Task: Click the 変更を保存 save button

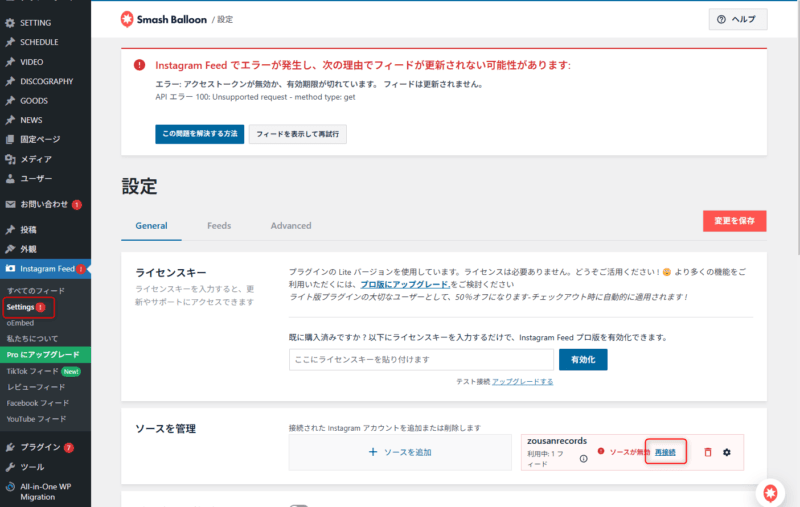Action: 734,220
